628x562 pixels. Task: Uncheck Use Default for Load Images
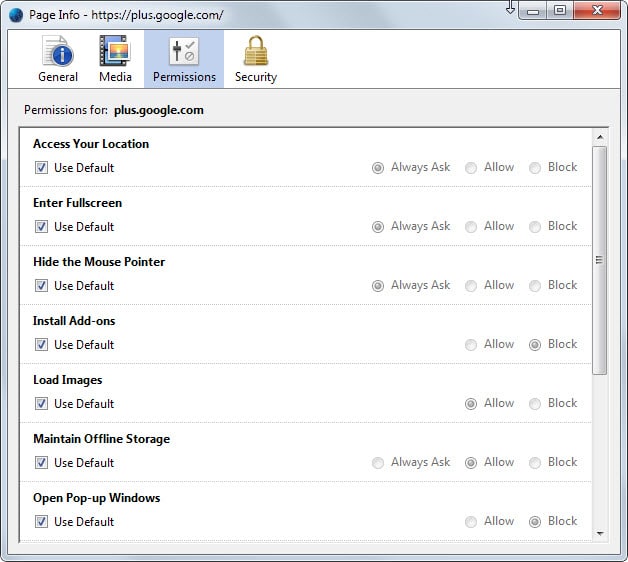[41, 403]
